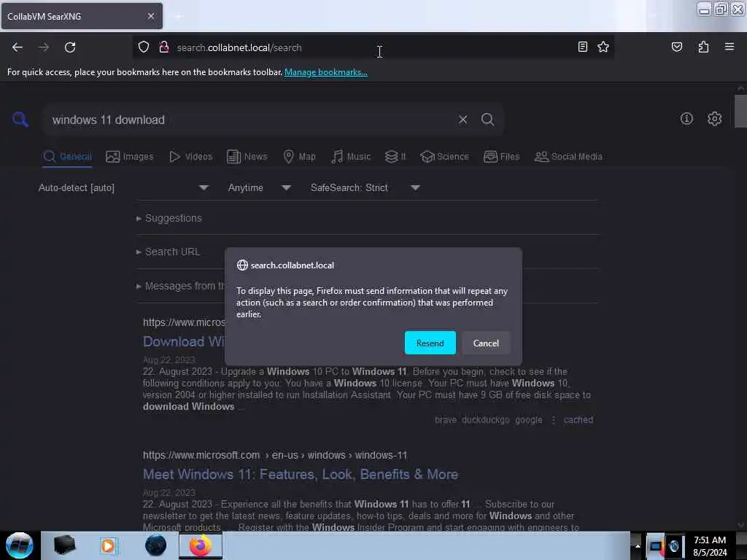Open the SafeSearch: Strict dropdown

365,187
